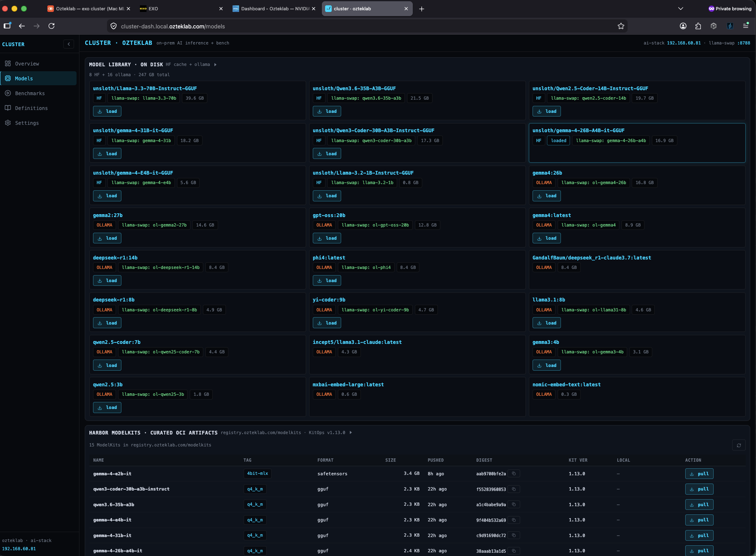
Task: Load unsloth/Qwen3.6-35B-A3B-GGUF model
Action: 327,112
